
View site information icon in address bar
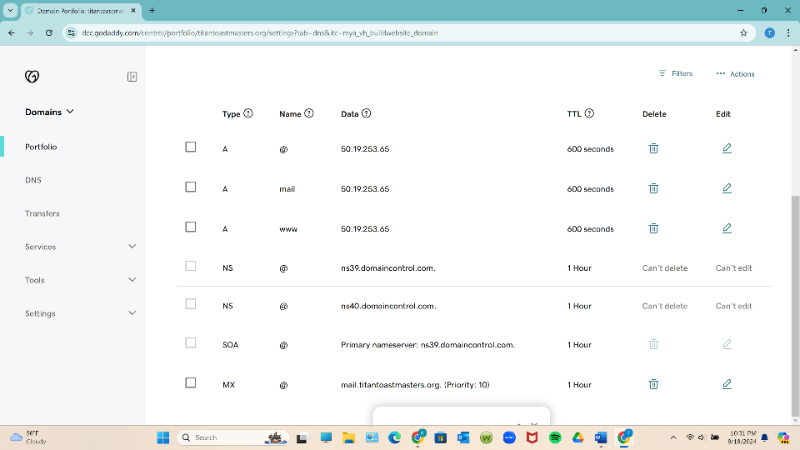pyautogui.click(x=71, y=33)
